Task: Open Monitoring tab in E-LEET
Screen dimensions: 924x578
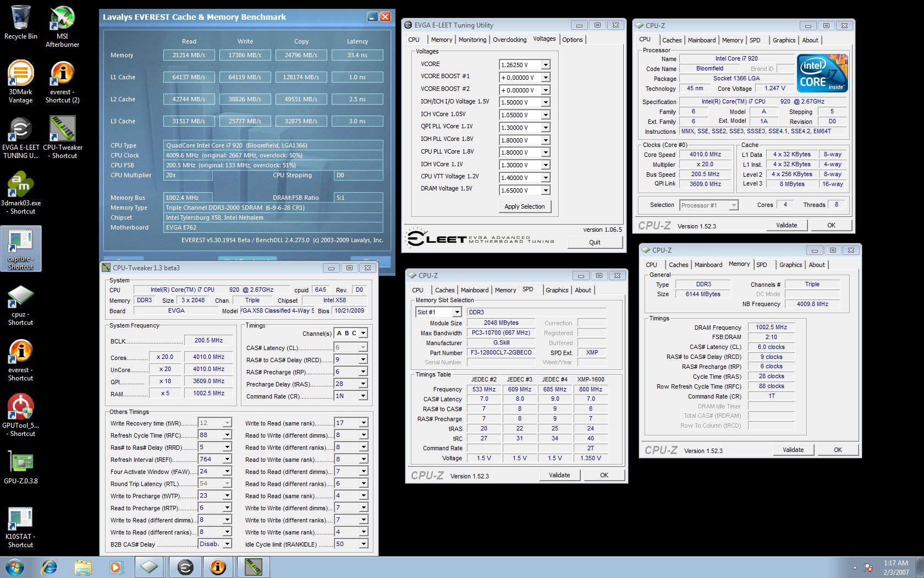Action: point(472,40)
